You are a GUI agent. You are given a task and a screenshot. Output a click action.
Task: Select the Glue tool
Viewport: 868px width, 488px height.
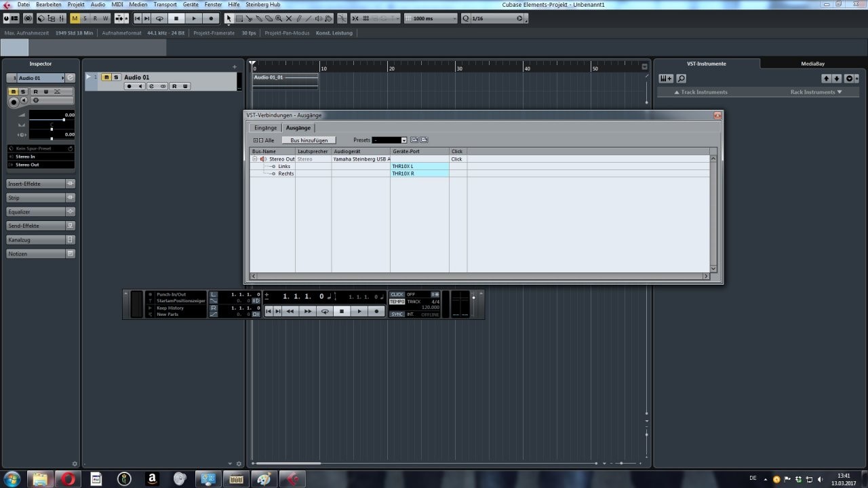(259, 18)
